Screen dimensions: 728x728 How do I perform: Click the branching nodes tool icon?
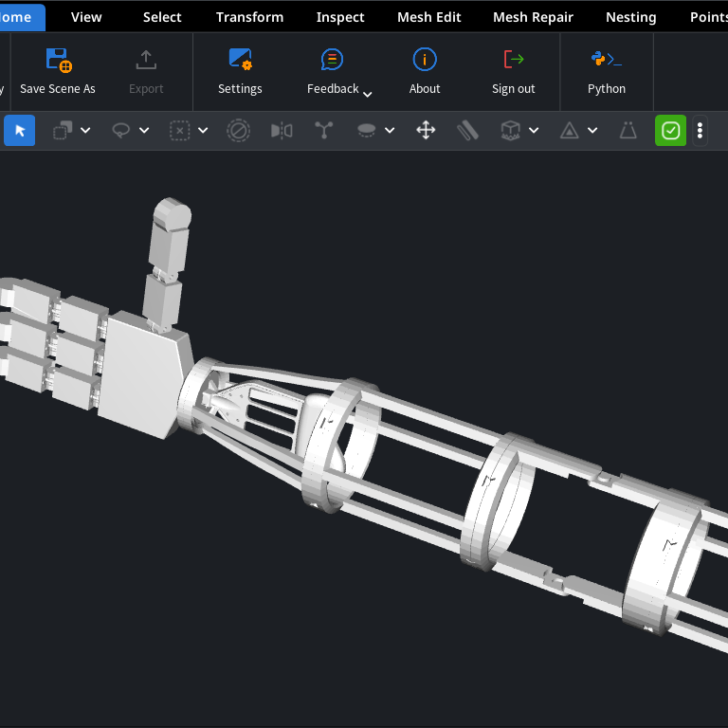323,131
